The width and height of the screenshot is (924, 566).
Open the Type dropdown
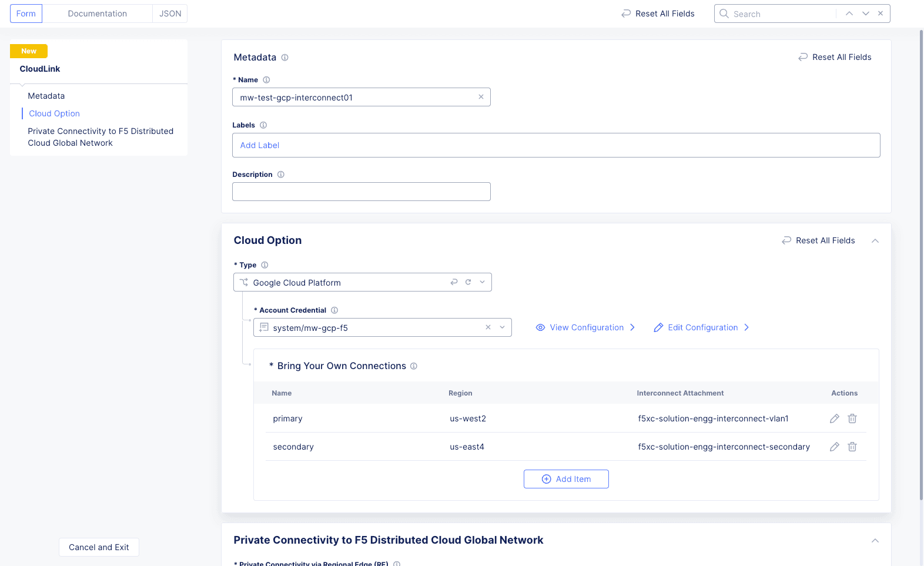pos(483,282)
